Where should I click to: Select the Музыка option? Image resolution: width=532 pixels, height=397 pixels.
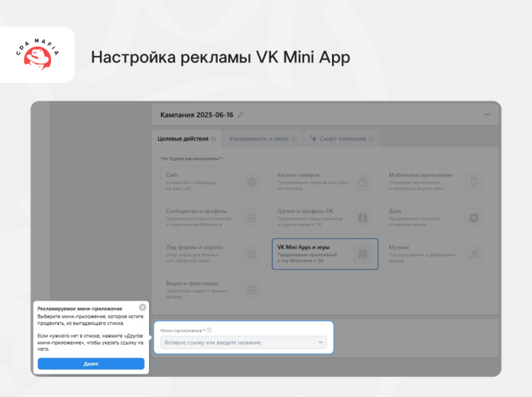click(x=437, y=255)
